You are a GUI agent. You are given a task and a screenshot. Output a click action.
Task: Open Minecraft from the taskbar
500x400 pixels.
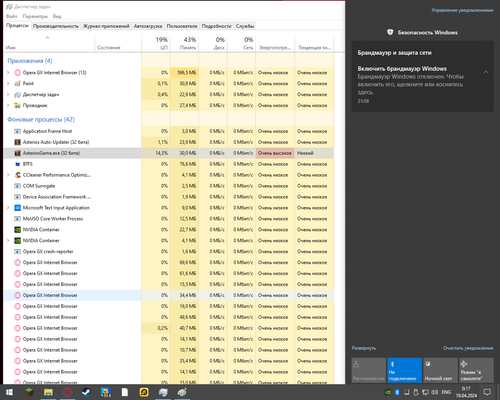[x=29, y=392]
